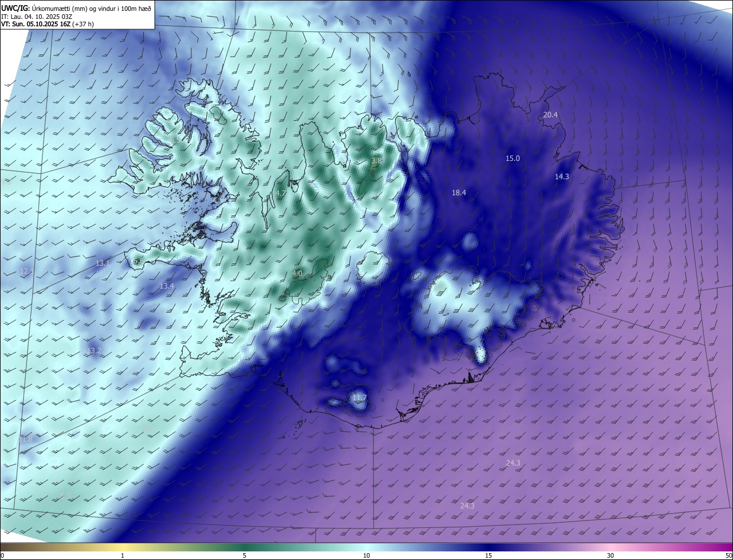
Task: Click the map value 13.2
Action: (94, 350)
